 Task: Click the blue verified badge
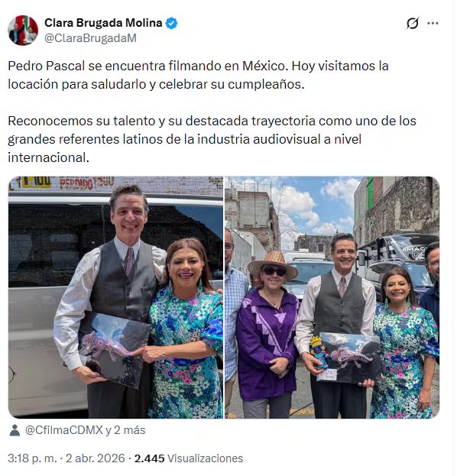[x=171, y=24]
